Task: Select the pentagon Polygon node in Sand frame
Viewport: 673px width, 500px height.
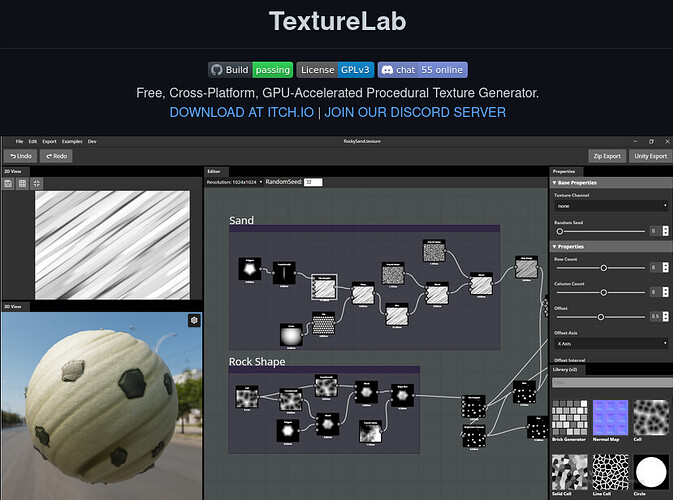Action: [250, 270]
